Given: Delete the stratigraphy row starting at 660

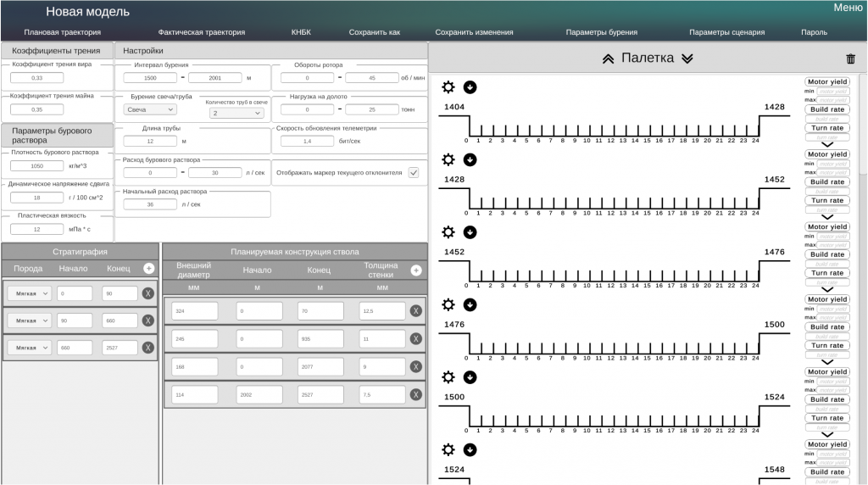Looking at the screenshot, I should 147,348.
